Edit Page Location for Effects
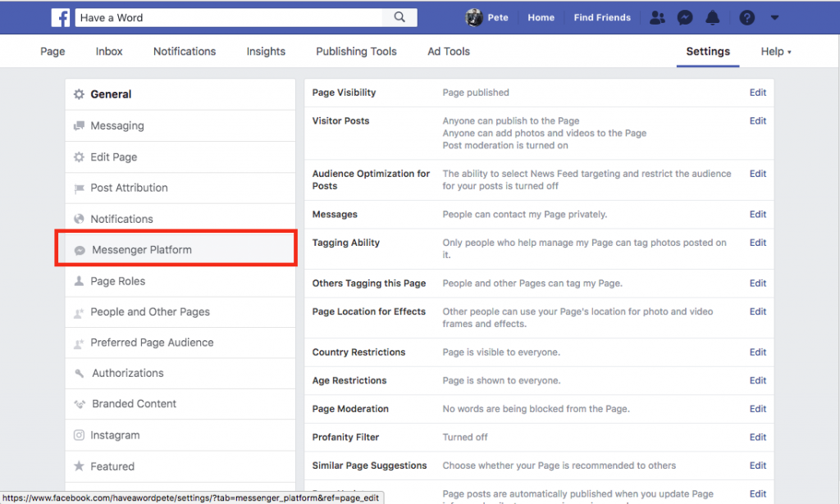Screen dimensions: 840x504 757,311
